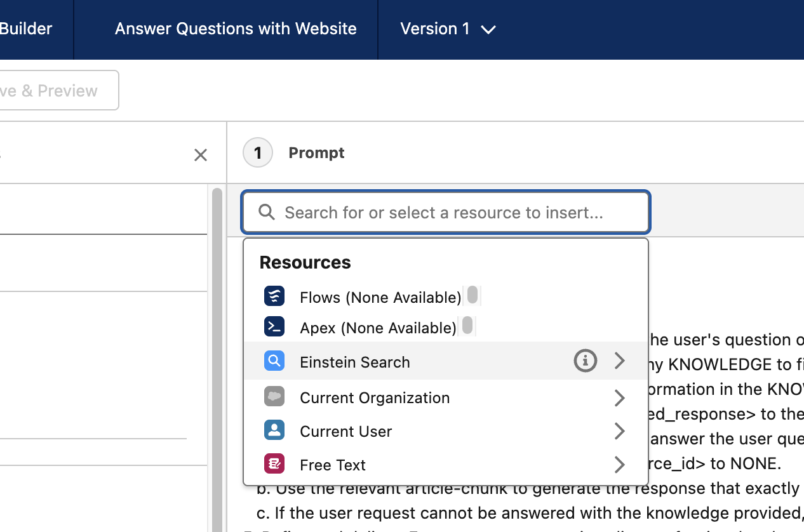
Task: Click the Current User person icon
Action: (x=274, y=431)
